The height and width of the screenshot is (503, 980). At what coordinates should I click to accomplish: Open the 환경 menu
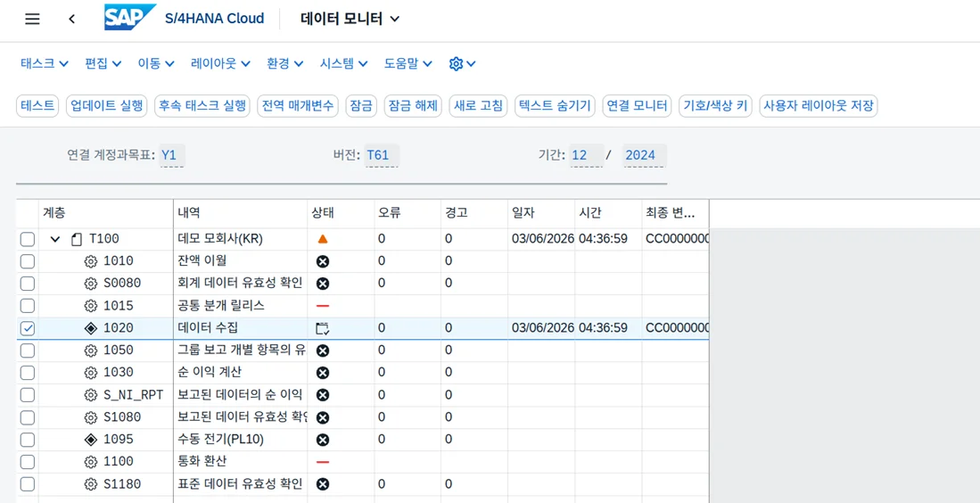point(285,63)
